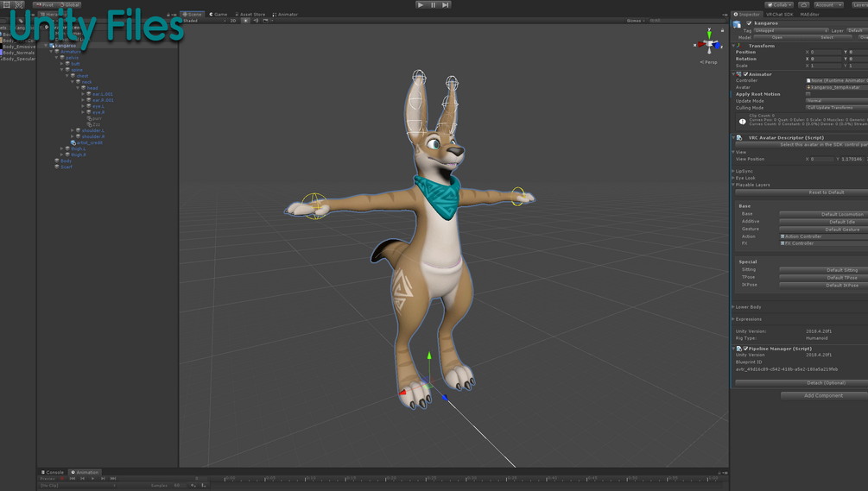Image resolution: width=868 pixels, height=491 pixels.
Task: Toggle the Animator component enabled checkbox
Action: [745, 74]
